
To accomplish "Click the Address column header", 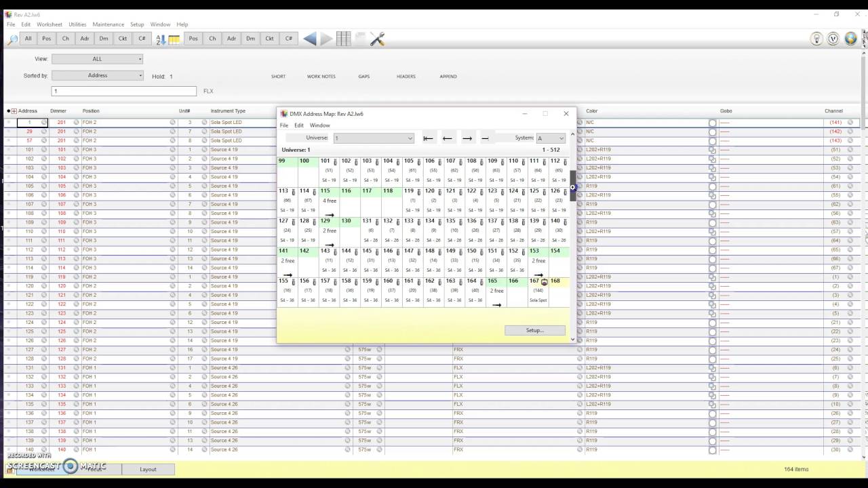I will point(28,111).
